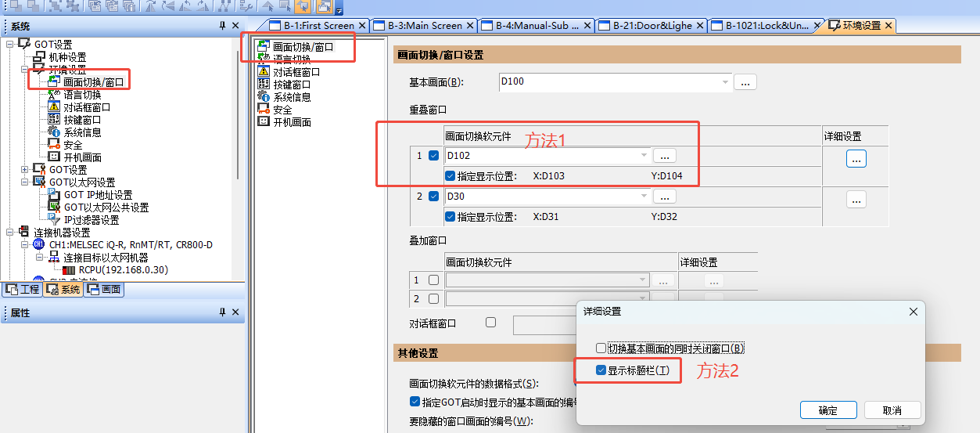Switch to the 画面 panel tab
Image resolution: width=980 pixels, height=433 pixels.
(104, 290)
